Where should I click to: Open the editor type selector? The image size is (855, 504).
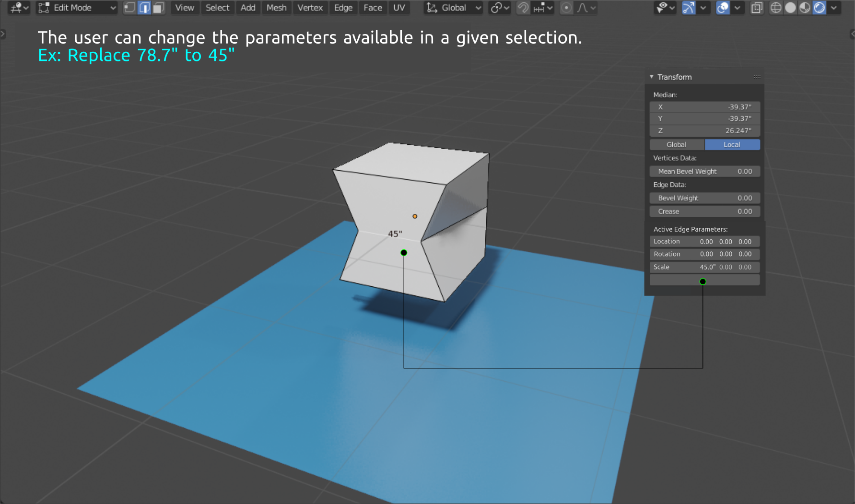click(20, 8)
